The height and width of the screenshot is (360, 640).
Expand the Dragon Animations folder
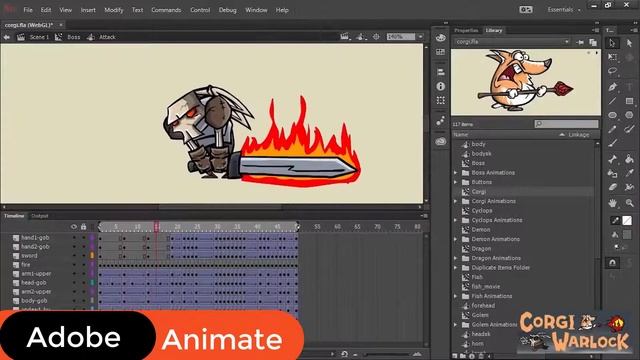tap(456, 258)
